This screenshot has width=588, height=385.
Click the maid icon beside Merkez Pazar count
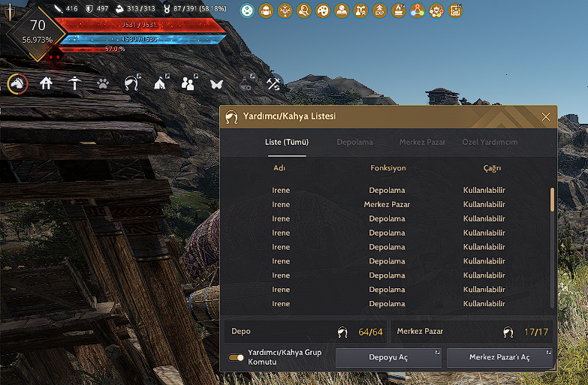[508, 332]
